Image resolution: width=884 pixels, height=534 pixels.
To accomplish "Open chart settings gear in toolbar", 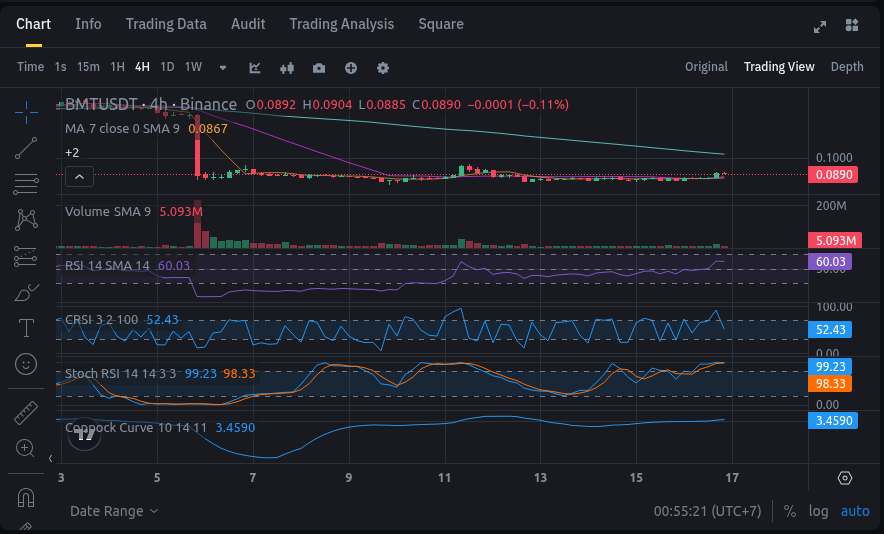I will (383, 67).
